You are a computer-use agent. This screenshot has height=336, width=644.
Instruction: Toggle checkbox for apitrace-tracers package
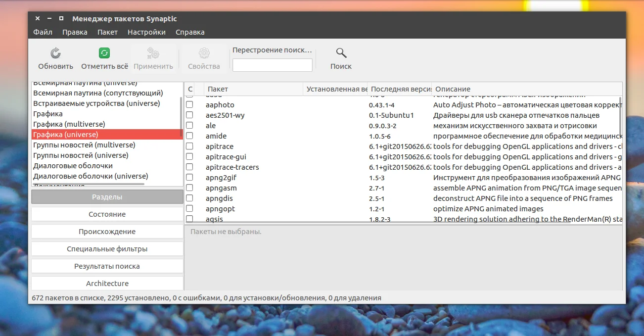[189, 167]
